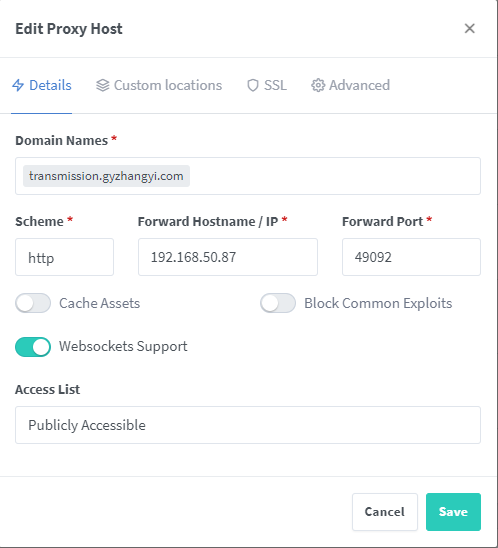Click empty area of Domain Names field

(334, 176)
